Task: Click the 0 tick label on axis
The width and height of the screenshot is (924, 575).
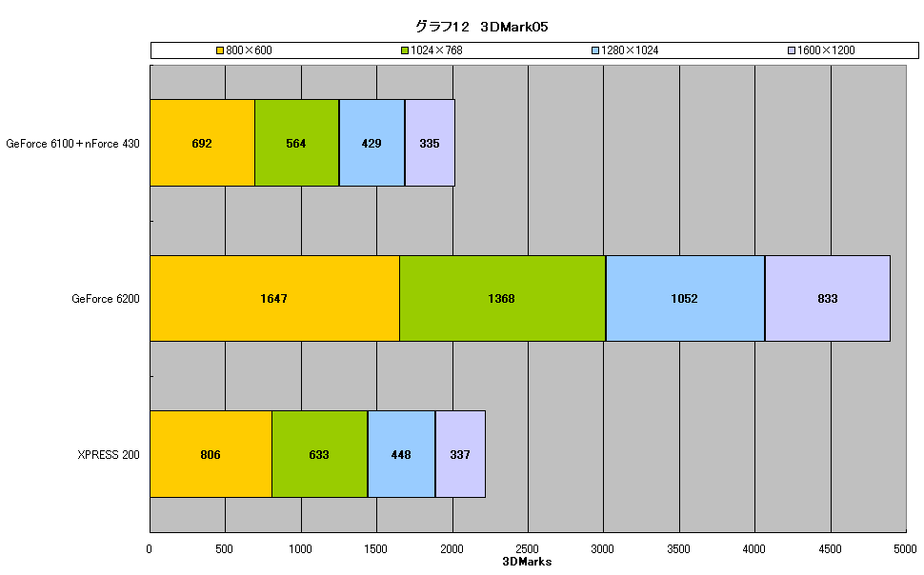Action: click(150, 549)
